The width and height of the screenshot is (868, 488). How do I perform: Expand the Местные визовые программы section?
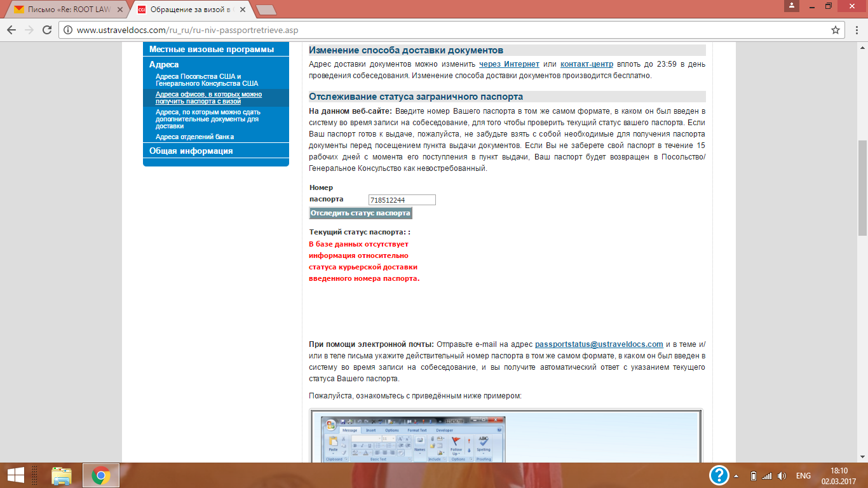pos(211,50)
